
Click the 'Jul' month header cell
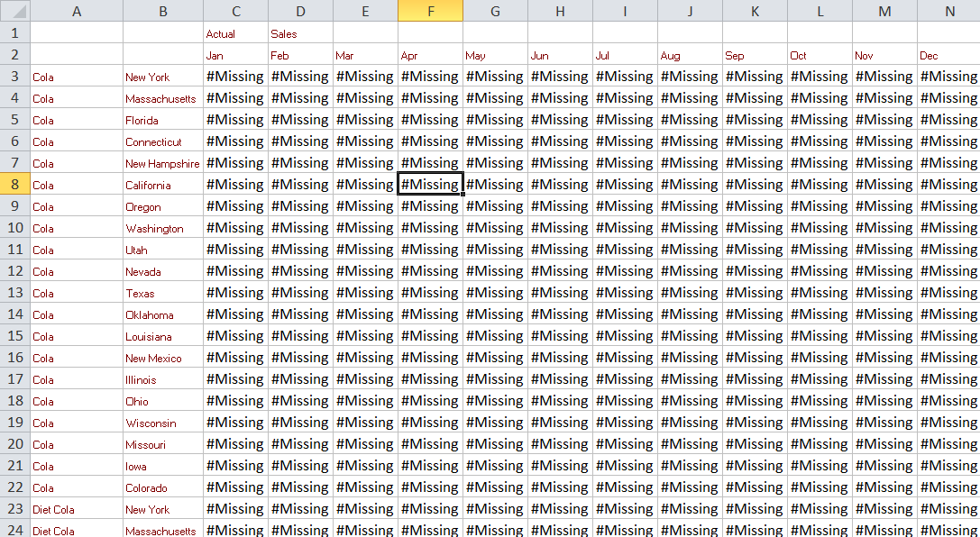pyautogui.click(x=626, y=54)
